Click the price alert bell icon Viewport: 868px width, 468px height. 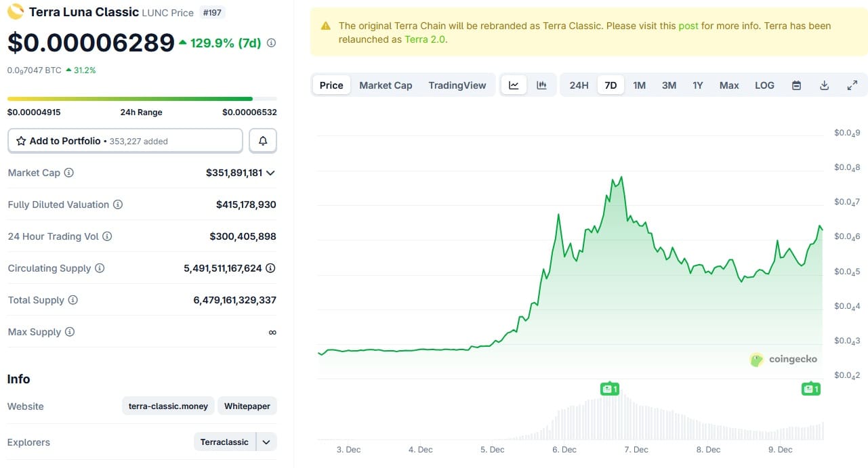tap(263, 141)
